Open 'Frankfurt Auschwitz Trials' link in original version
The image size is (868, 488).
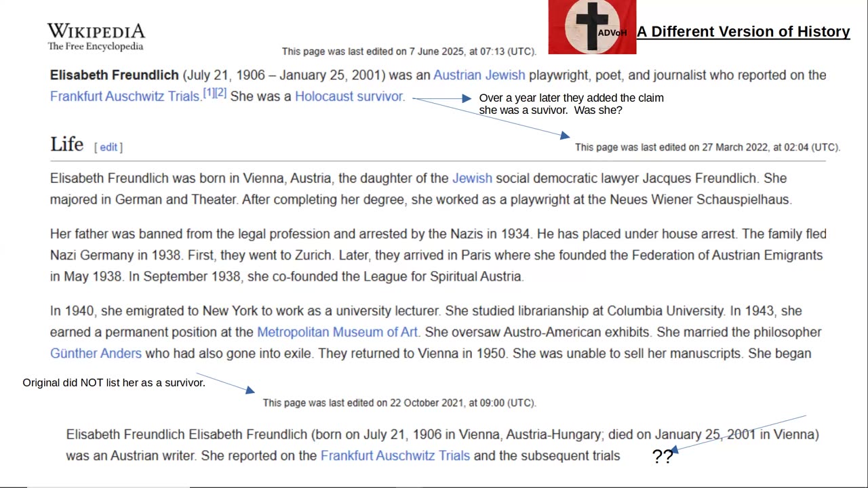pos(395,456)
